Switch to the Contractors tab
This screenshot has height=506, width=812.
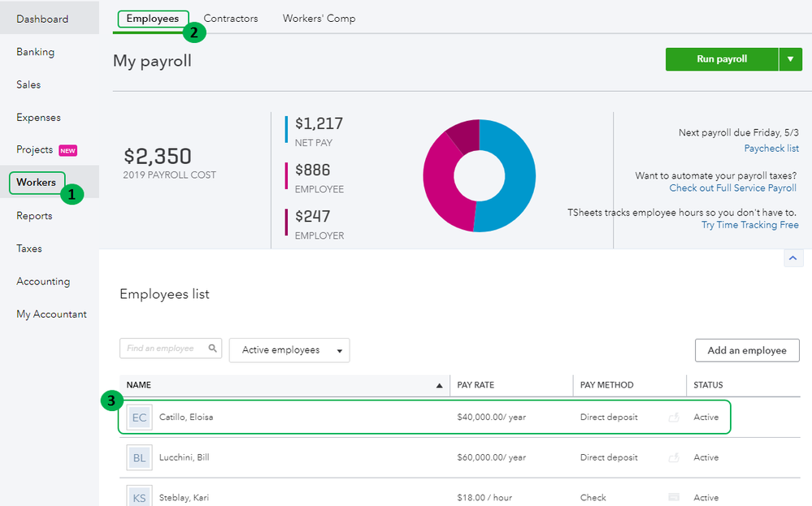tap(231, 19)
